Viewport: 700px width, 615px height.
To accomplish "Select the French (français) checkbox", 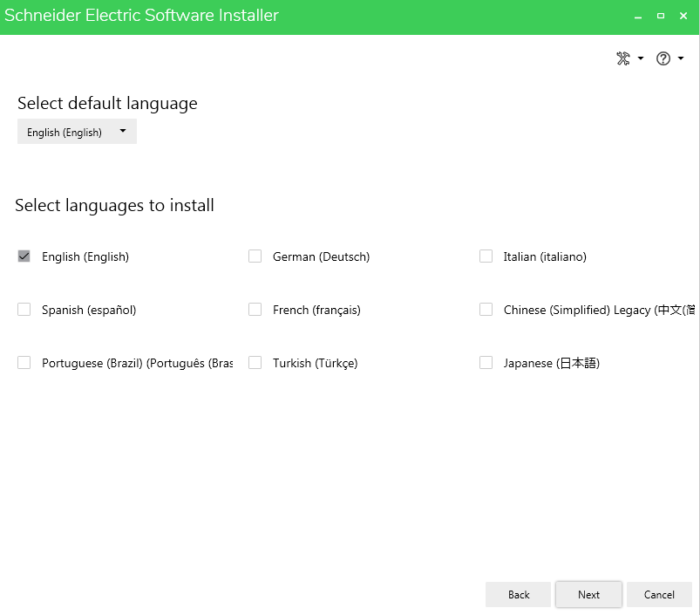I will point(255,310).
